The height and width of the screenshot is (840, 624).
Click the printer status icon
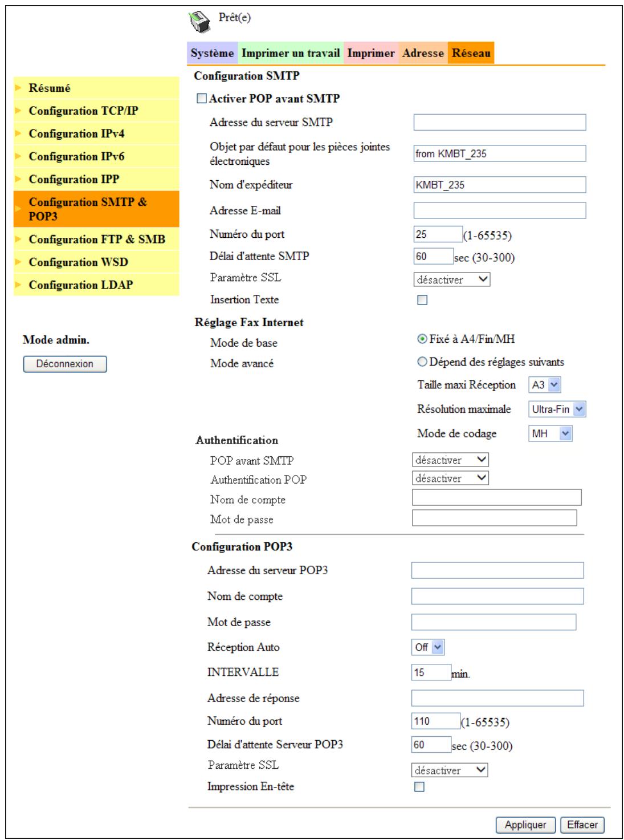pos(199,22)
